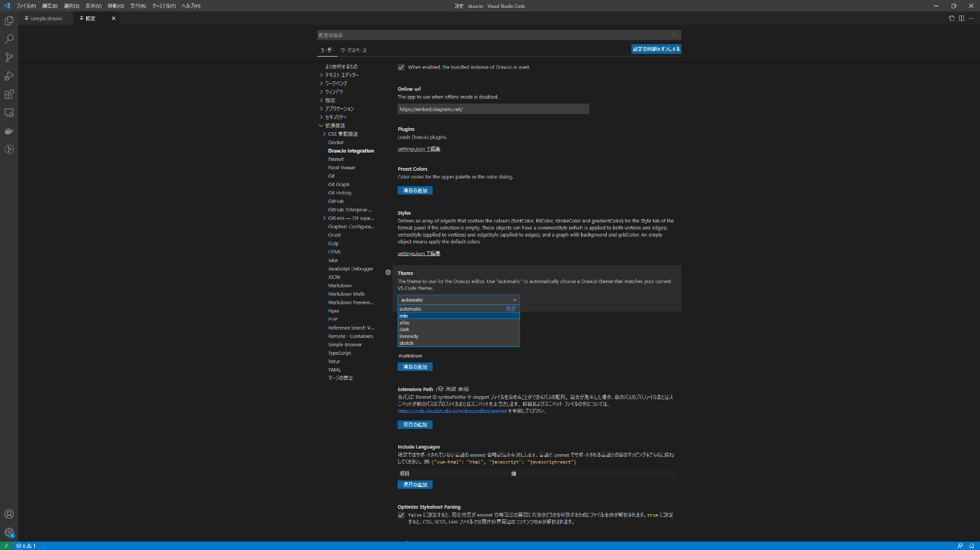This screenshot has width=980, height=550.
Task: Click settings.json で編集 link under Plugins
Action: tap(419, 149)
